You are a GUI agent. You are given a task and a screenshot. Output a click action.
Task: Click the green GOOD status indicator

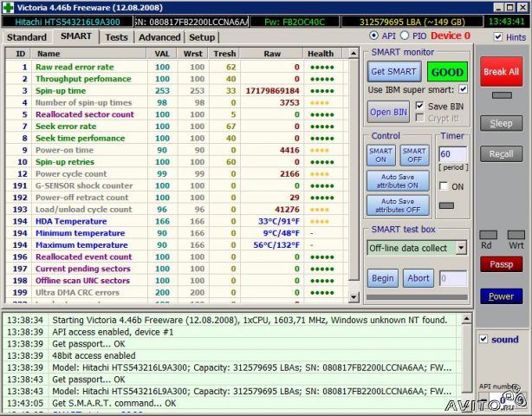(x=447, y=72)
